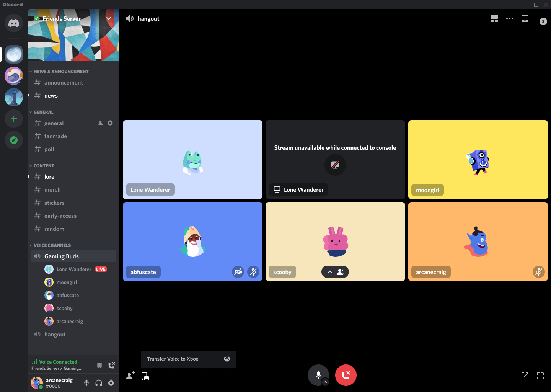Open Discord home direct messages icon
551x392 pixels.
click(x=14, y=23)
